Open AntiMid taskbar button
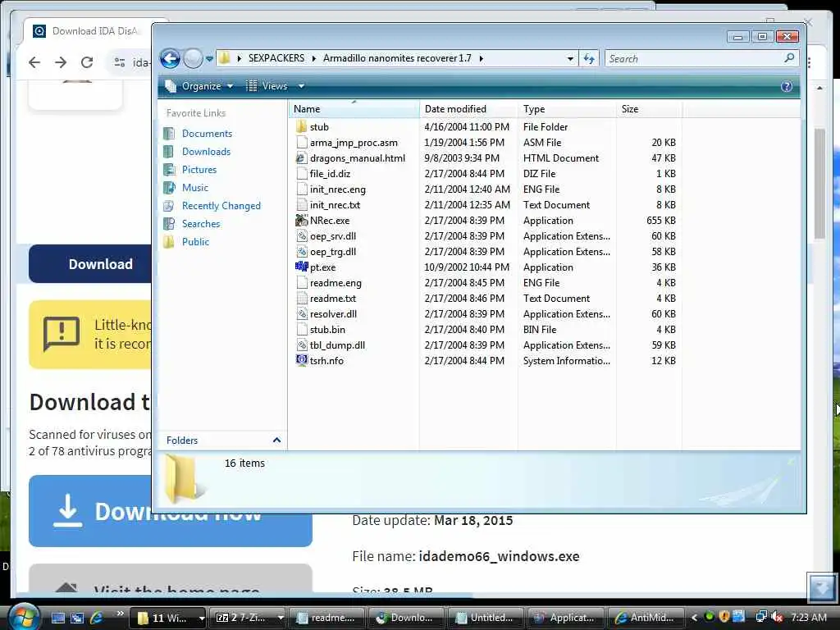The height and width of the screenshot is (630, 840). 646,618
